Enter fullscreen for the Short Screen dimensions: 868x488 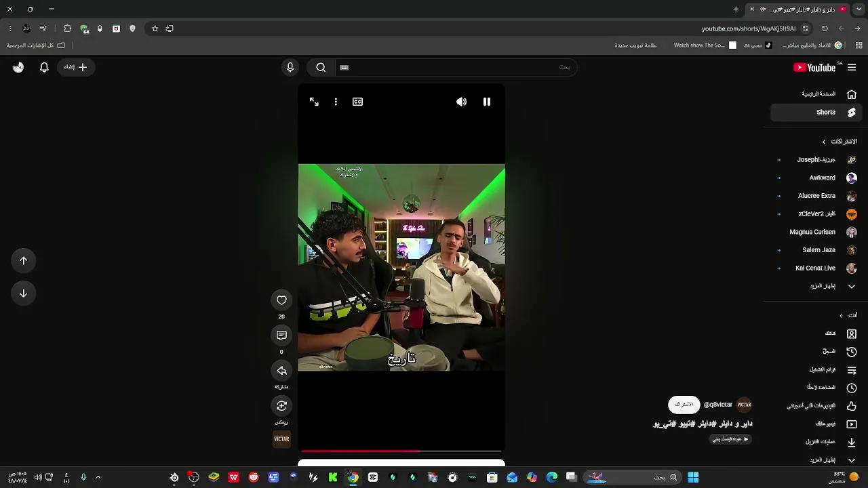click(314, 102)
